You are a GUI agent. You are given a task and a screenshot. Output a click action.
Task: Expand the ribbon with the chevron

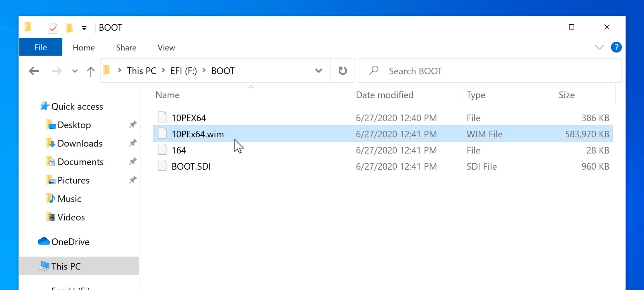click(x=599, y=47)
